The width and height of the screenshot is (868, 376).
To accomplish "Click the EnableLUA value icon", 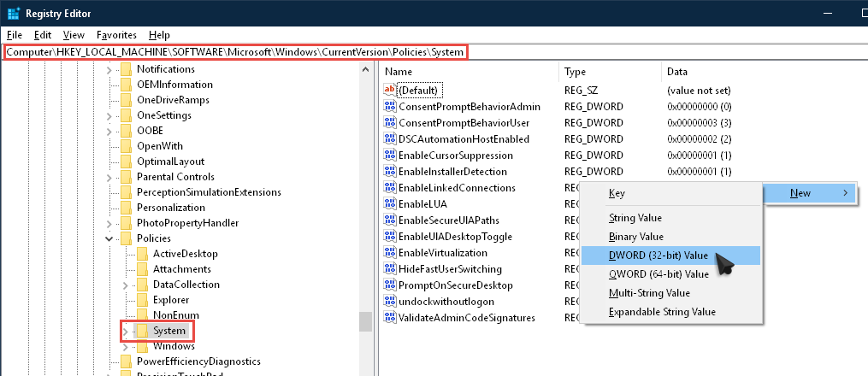I will [390, 204].
